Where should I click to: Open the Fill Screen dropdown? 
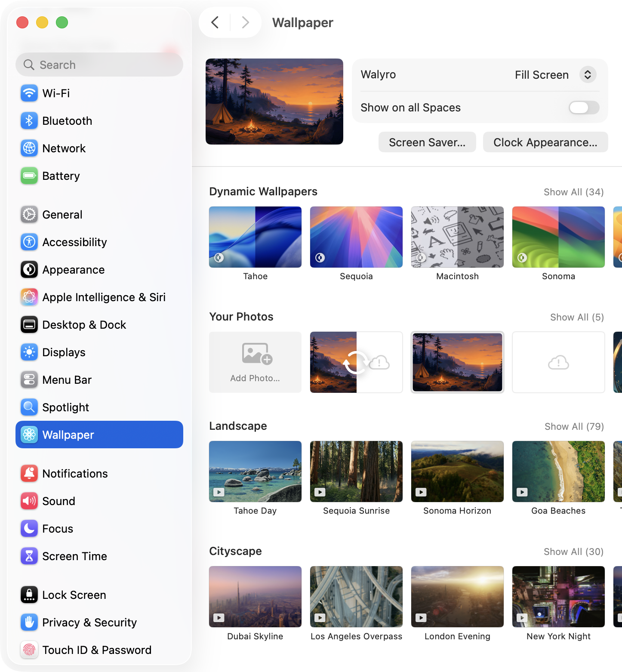(588, 75)
